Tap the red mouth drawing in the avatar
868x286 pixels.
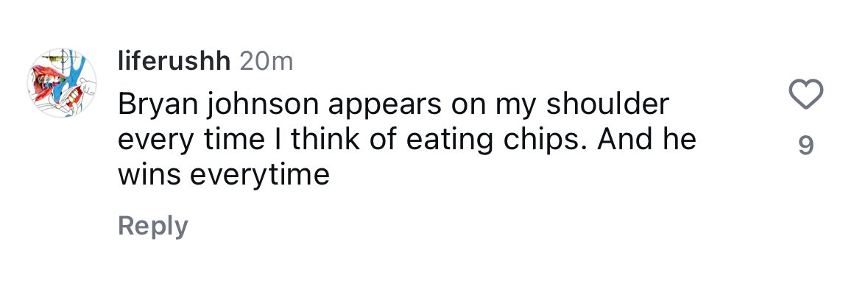click(x=43, y=79)
